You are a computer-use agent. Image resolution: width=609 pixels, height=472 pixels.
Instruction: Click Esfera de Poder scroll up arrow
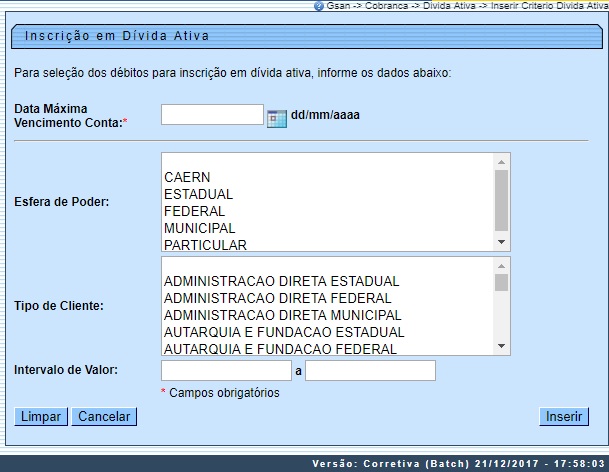click(x=501, y=162)
